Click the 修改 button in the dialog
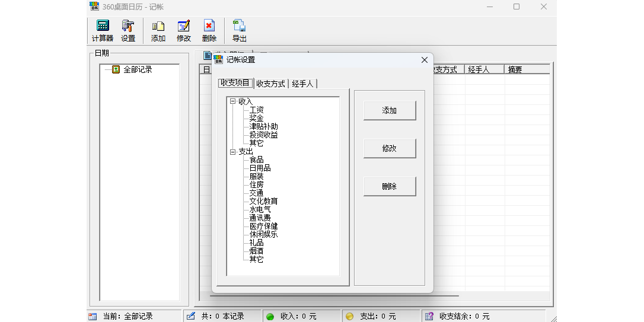The image size is (644, 322). pos(390,148)
